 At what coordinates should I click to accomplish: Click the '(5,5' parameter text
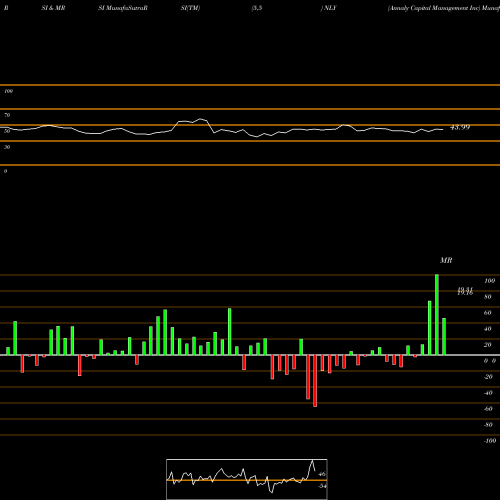[x=257, y=8]
